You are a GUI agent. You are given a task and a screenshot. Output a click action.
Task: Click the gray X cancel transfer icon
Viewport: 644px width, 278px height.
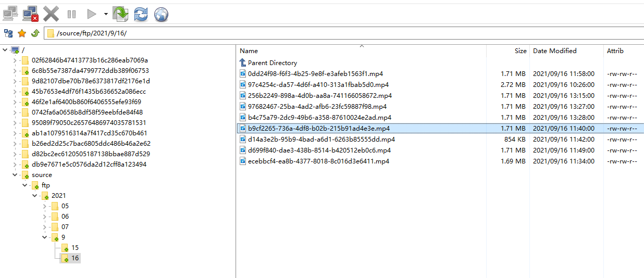click(x=51, y=14)
